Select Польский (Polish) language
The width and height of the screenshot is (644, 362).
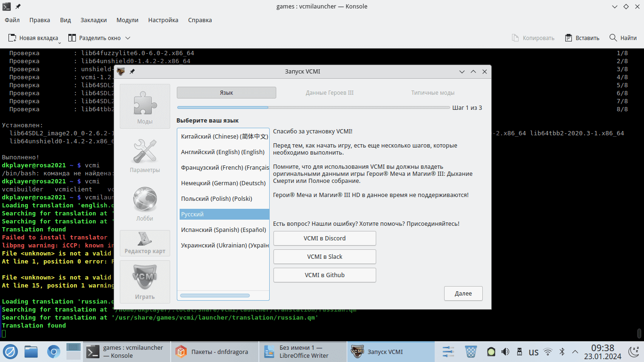[x=224, y=199]
